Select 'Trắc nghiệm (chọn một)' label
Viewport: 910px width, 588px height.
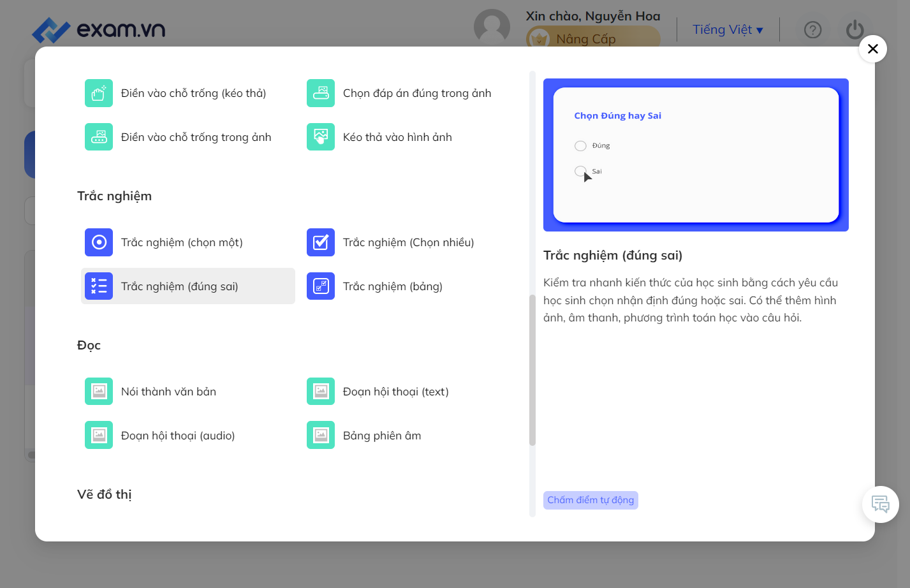coord(182,242)
